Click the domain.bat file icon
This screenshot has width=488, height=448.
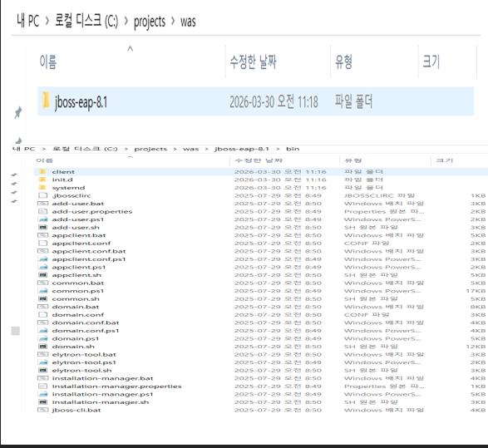(42, 307)
